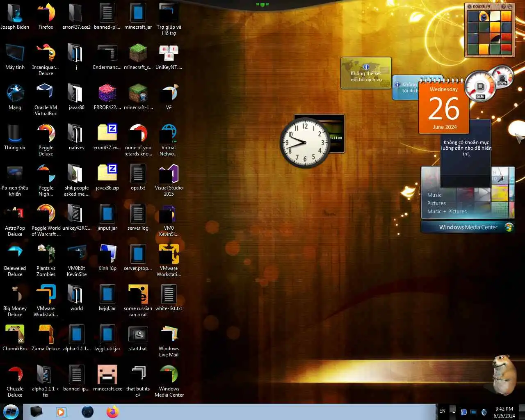
Task: Open the Thùng rác recycle bin
Action: pyautogui.click(x=15, y=137)
